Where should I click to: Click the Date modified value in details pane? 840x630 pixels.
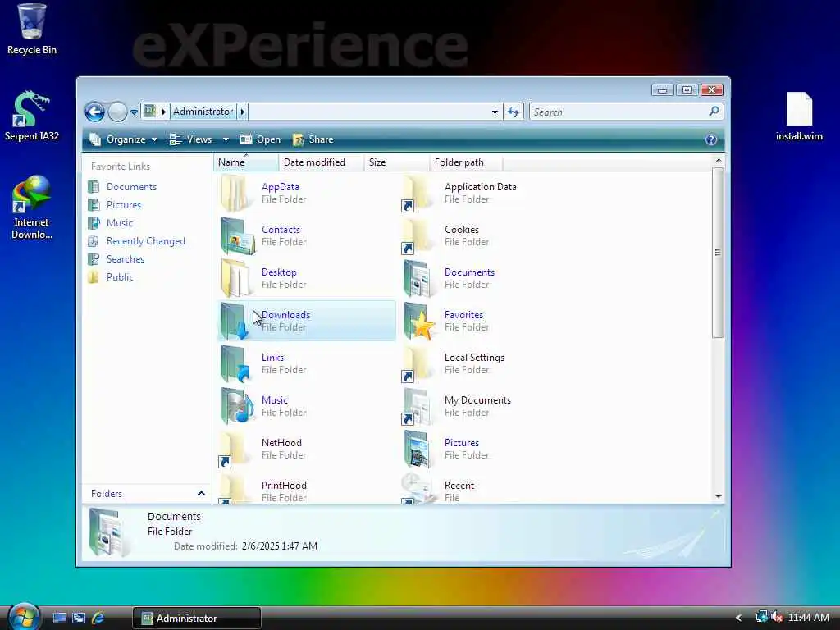280,546
